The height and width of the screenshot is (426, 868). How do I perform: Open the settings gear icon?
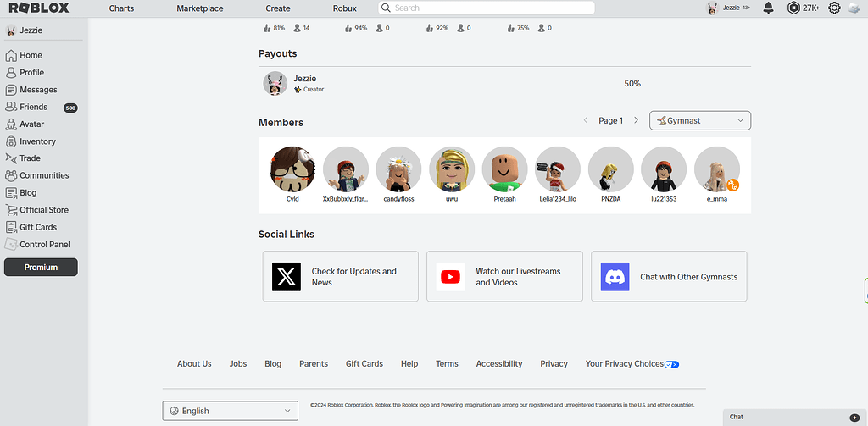[x=834, y=8]
